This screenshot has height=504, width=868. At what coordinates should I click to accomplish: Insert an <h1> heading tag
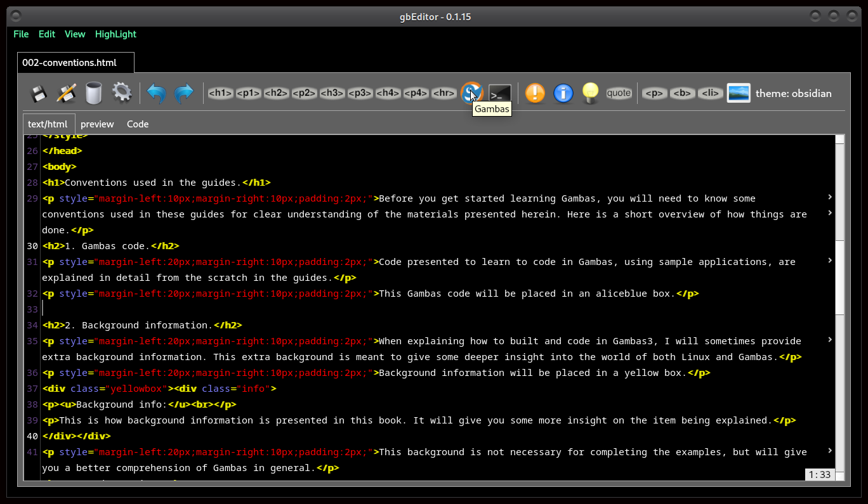220,93
